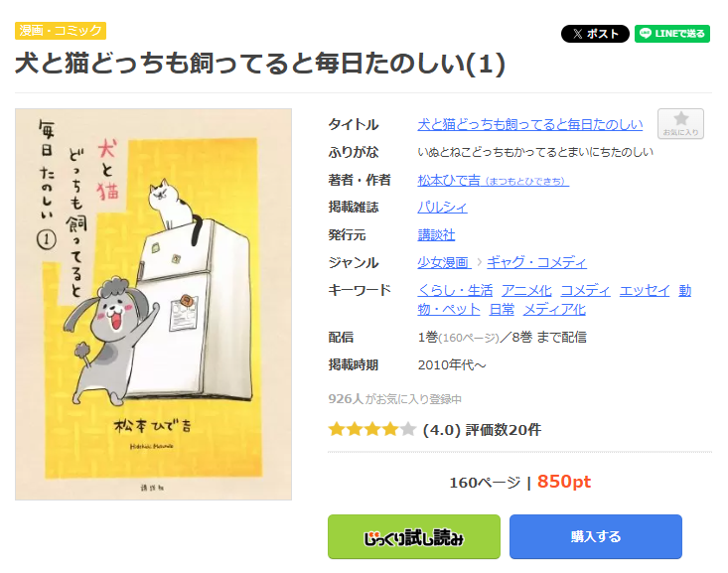Open the book cover thumbnail
The width and height of the screenshot is (728, 573).
click(x=153, y=304)
